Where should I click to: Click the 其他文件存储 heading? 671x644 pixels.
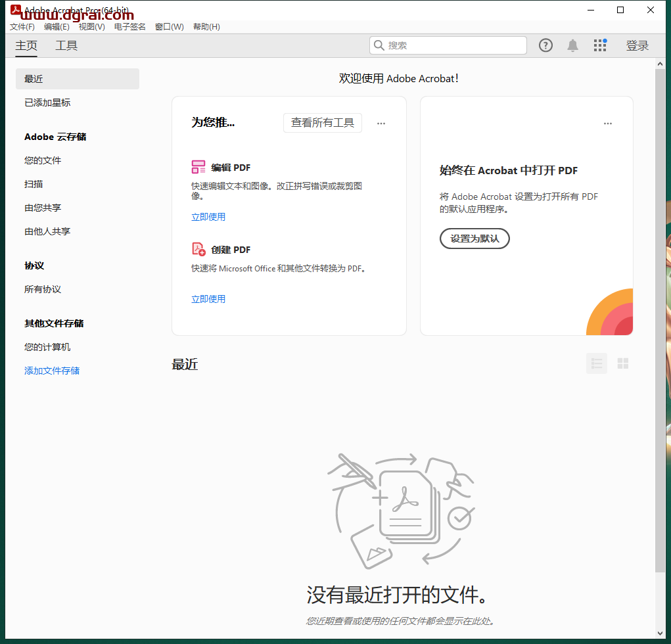[54, 323]
